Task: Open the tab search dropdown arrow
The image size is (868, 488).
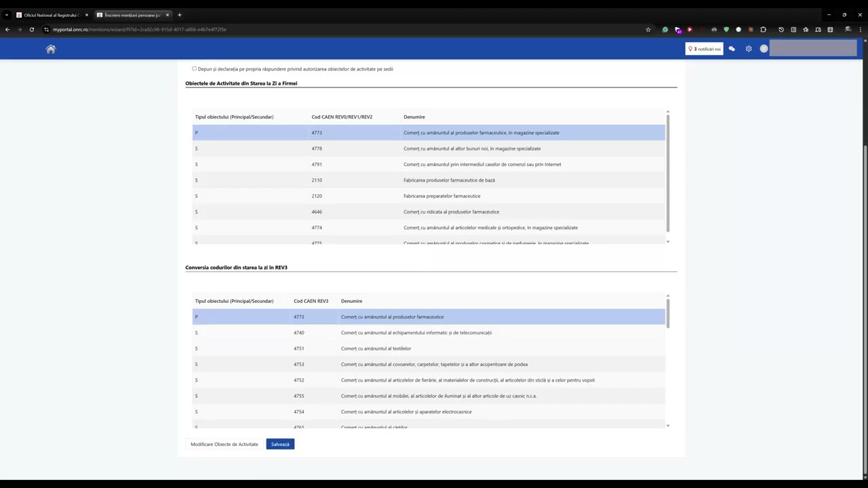Action: pos(6,15)
